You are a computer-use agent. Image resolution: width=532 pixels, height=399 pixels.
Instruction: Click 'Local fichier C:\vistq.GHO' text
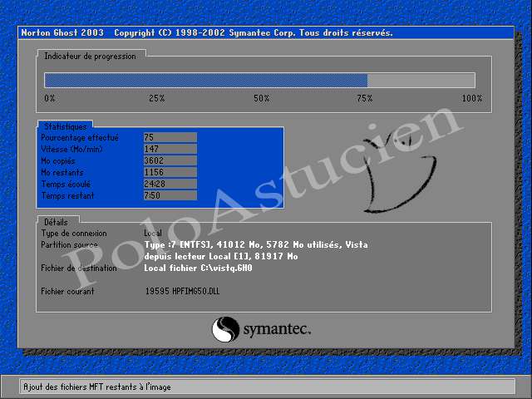click(198, 268)
